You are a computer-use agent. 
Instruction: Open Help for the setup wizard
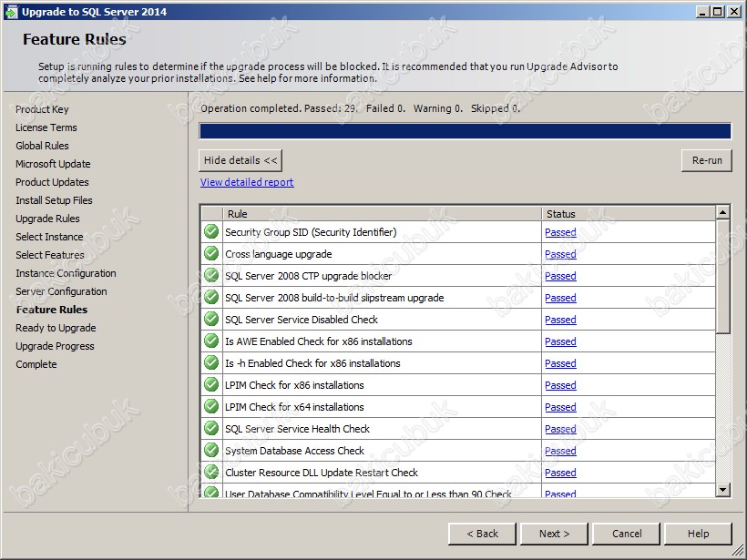pos(698,534)
